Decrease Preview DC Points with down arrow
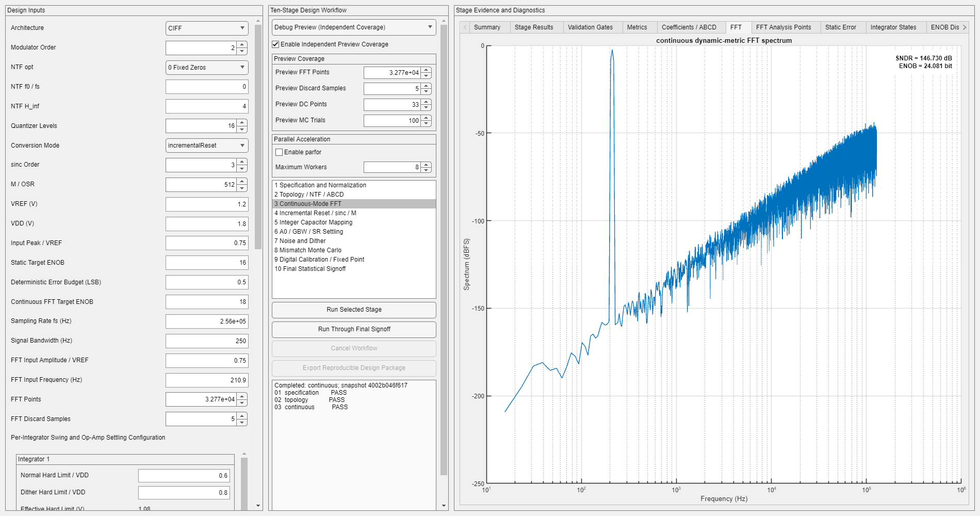The height and width of the screenshot is (516, 980). [426, 108]
